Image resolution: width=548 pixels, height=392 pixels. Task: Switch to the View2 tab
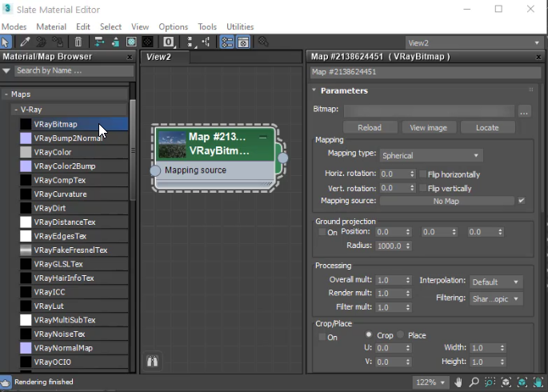coord(166,57)
